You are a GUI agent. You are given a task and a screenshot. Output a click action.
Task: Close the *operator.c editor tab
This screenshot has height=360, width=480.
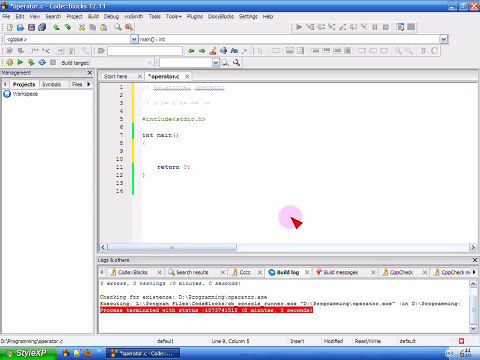click(x=187, y=76)
